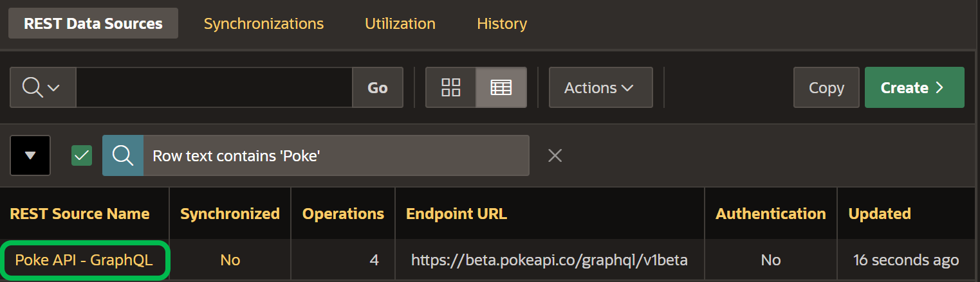
Task: Switch to report table view
Action: 501,87
